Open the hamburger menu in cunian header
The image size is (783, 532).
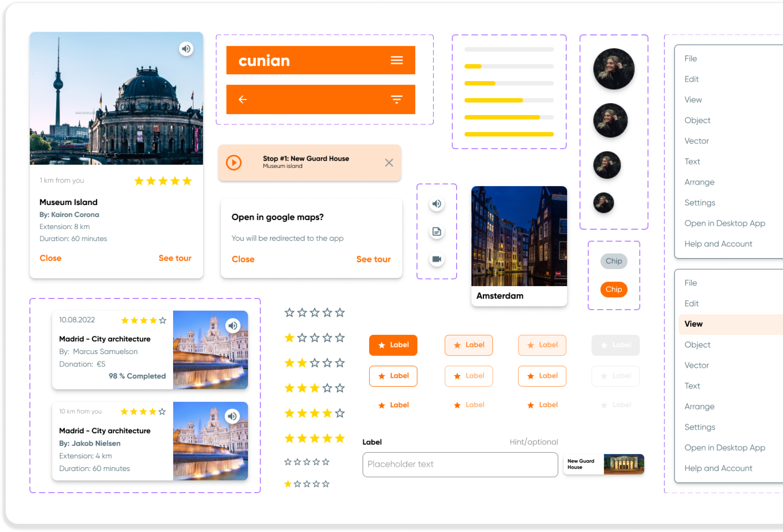(x=397, y=60)
